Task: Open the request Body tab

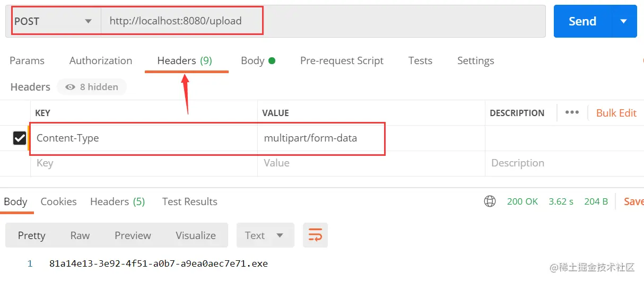Action: point(258,60)
